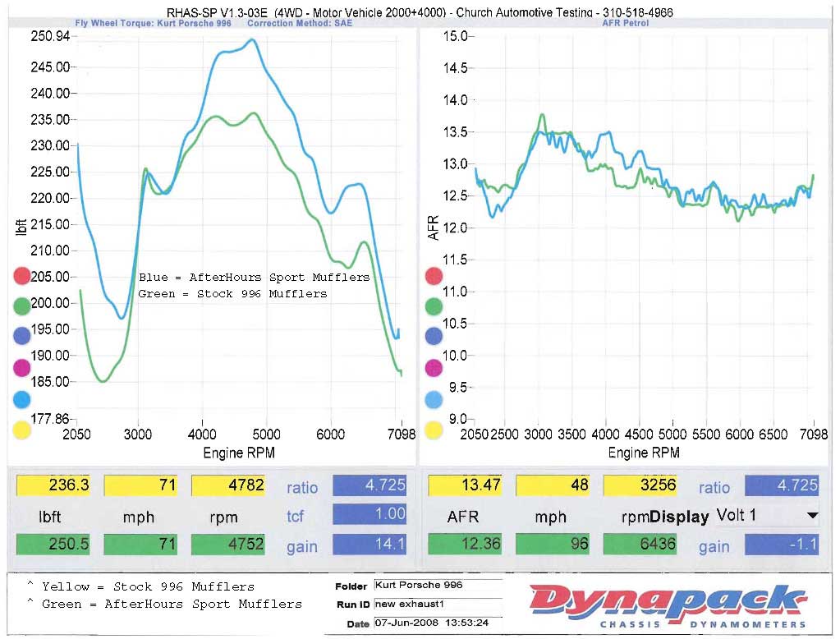Click the green circle beside the AFR graph

pyautogui.click(x=434, y=306)
